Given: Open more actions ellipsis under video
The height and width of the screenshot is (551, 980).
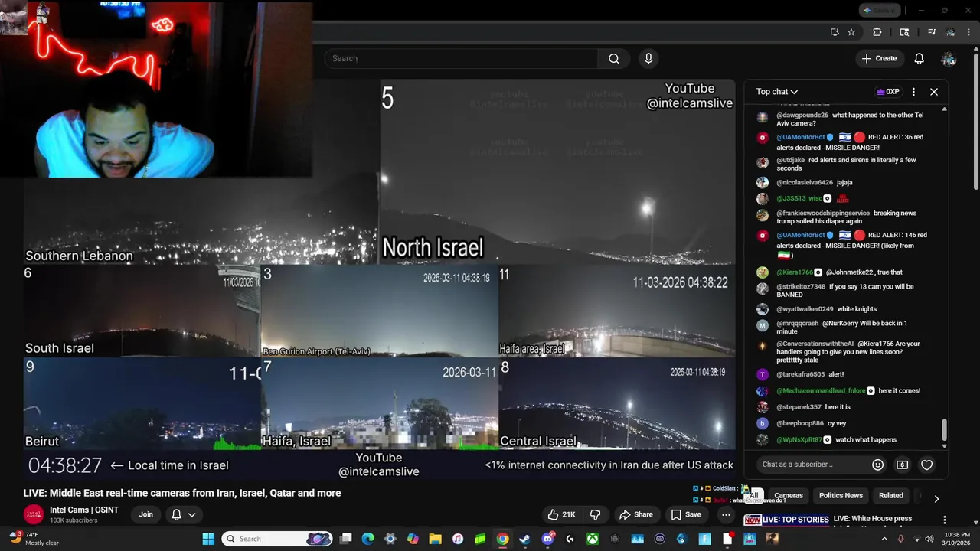Looking at the screenshot, I should (726, 514).
